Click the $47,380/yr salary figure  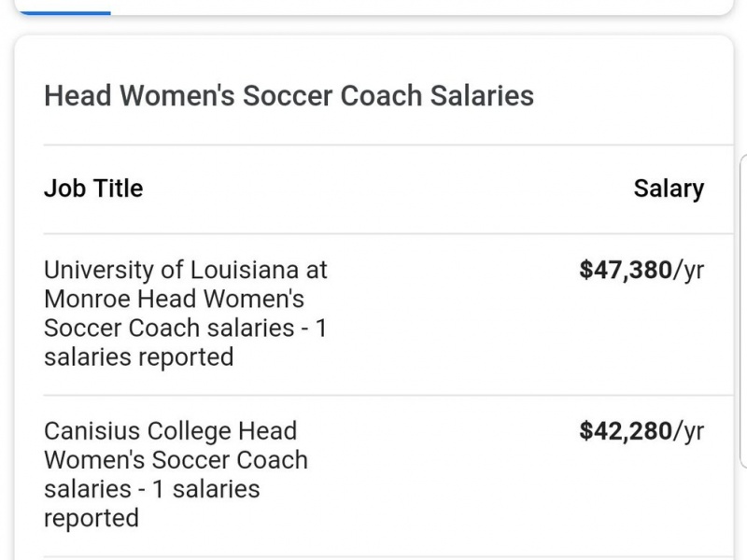pos(626,271)
